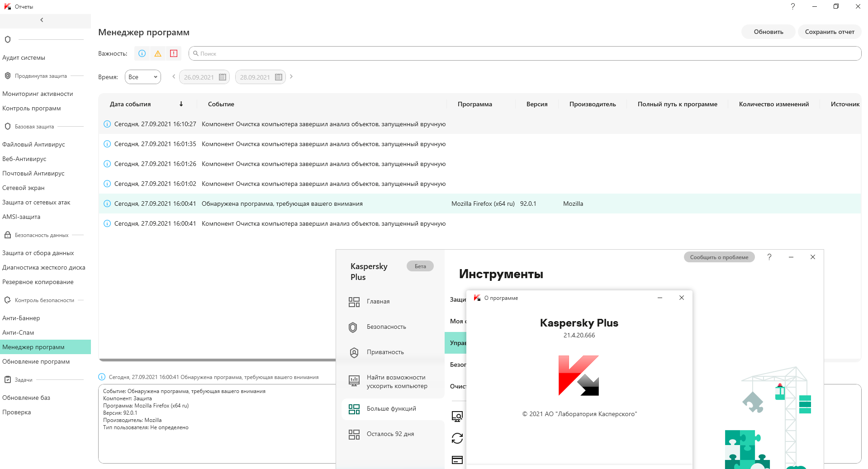Image resolution: width=868 pixels, height=469 pixels.
Task: Click Сохранить отчет button
Action: [830, 32]
